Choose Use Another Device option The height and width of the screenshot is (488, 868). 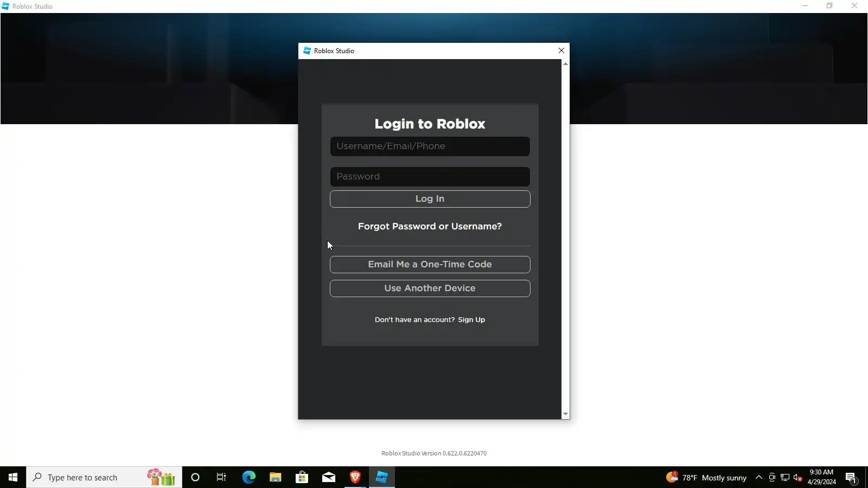point(430,288)
